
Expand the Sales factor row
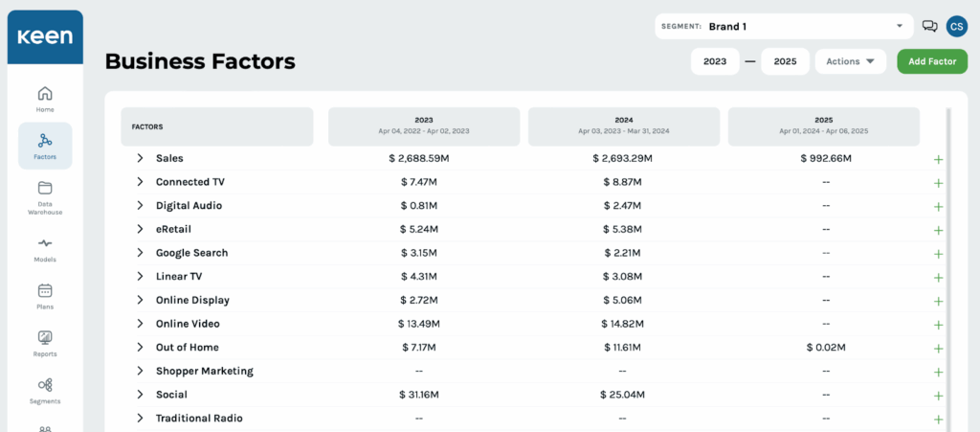point(140,158)
